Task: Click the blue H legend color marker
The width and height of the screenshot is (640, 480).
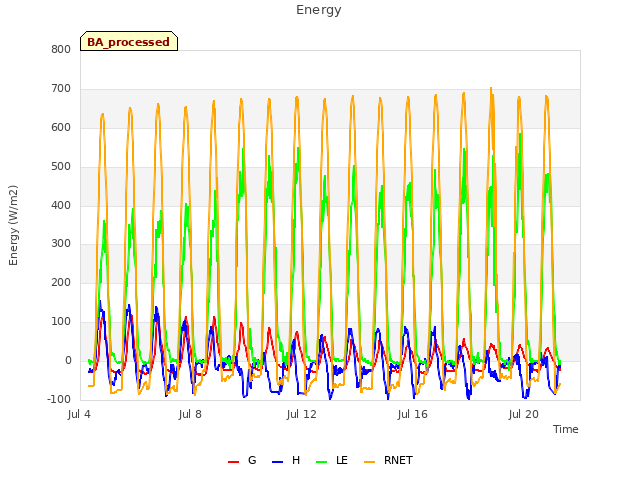Action: point(277,462)
